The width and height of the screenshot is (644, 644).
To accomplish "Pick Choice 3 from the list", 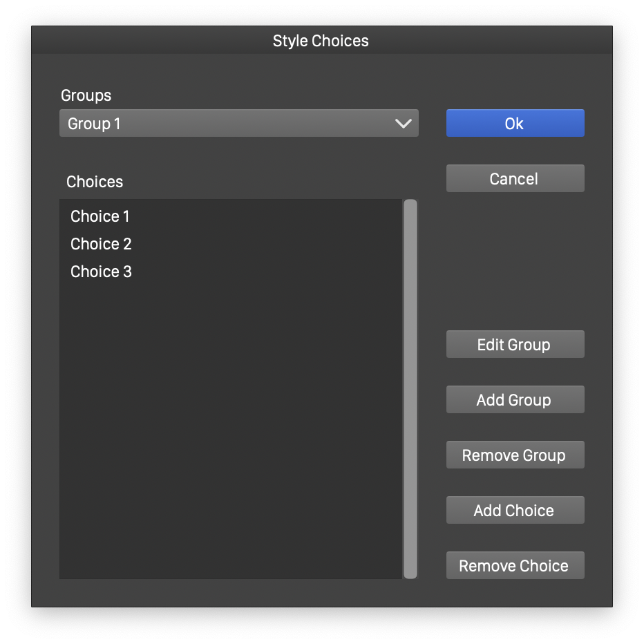I will [x=101, y=272].
